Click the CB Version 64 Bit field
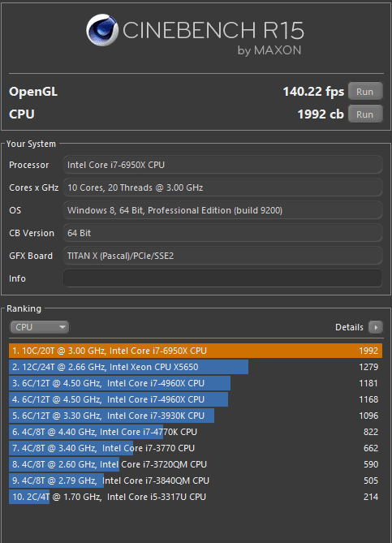This screenshot has height=543, width=392. (x=222, y=233)
